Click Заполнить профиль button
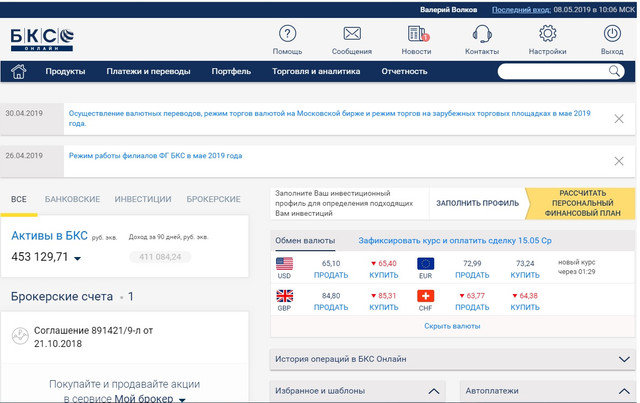Image resolution: width=640 pixels, height=403 pixels. [x=477, y=203]
